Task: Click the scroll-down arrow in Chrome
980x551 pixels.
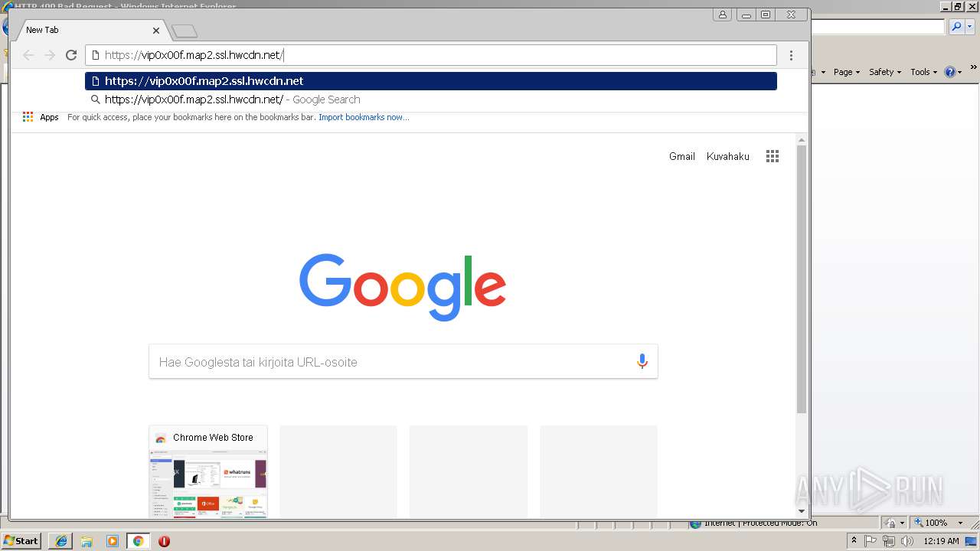Action: (802, 511)
